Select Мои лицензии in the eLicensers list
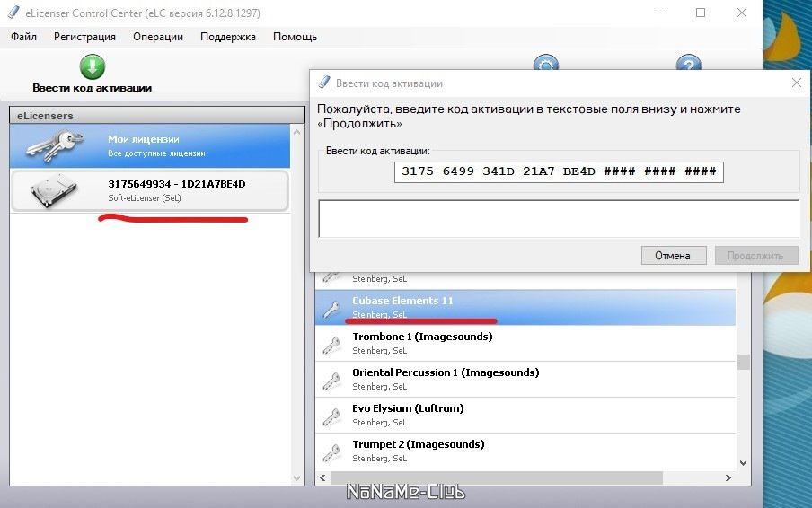 pos(150,146)
